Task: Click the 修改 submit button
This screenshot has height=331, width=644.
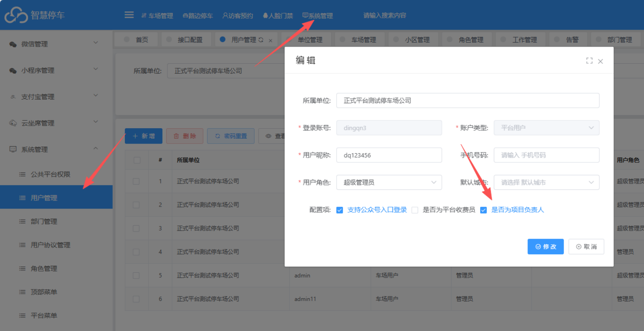Action: [545, 246]
